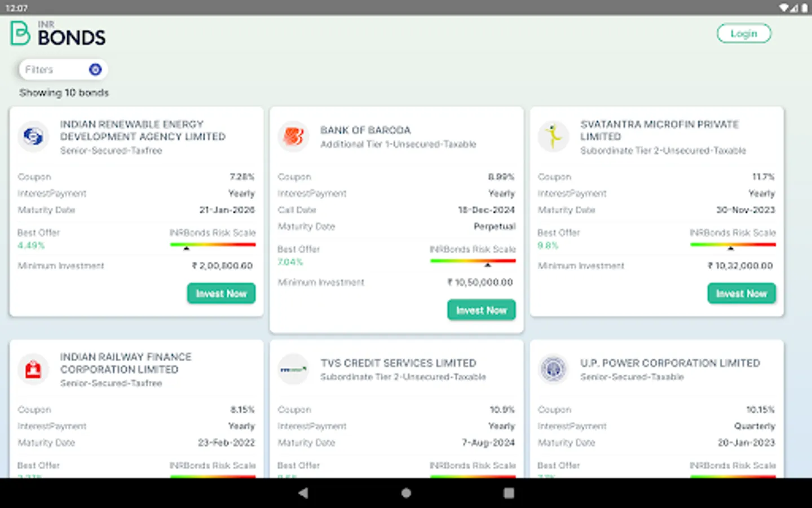Tap the INR Bonds logo

coord(58,34)
